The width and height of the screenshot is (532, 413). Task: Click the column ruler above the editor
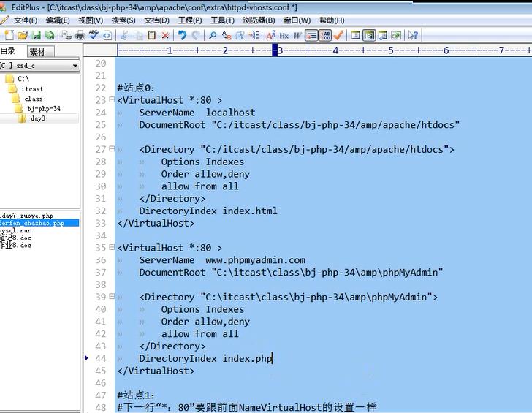pos(324,50)
